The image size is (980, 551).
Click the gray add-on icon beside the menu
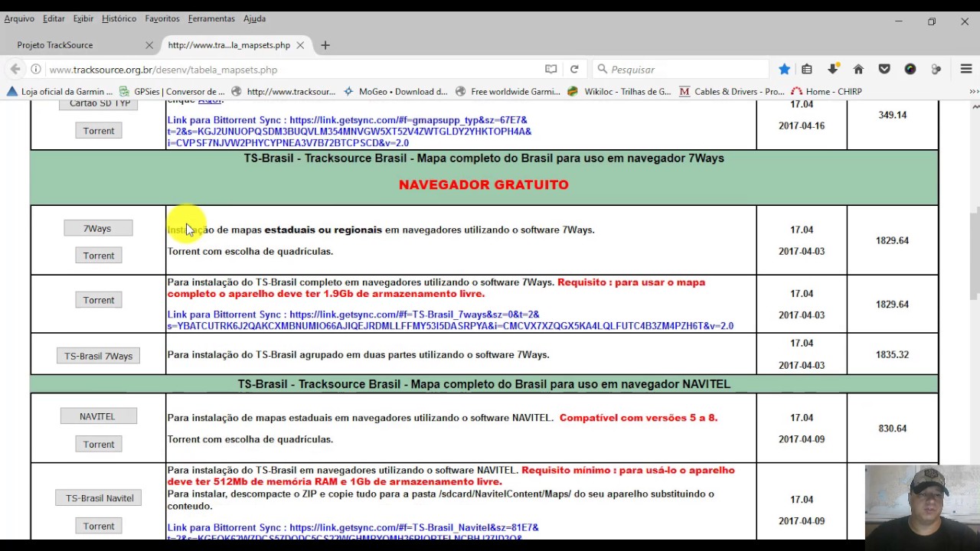pyautogui.click(x=936, y=69)
